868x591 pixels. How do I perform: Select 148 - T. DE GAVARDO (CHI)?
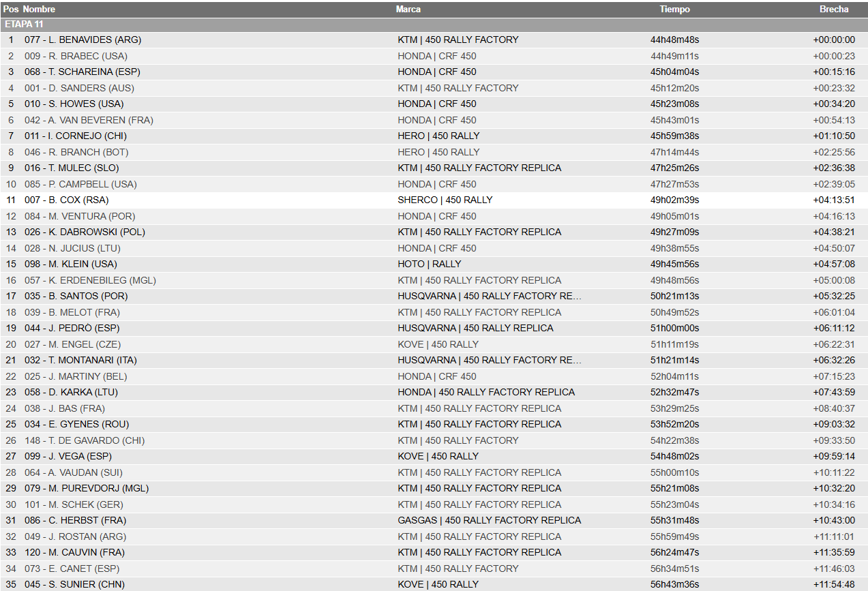[85, 440]
